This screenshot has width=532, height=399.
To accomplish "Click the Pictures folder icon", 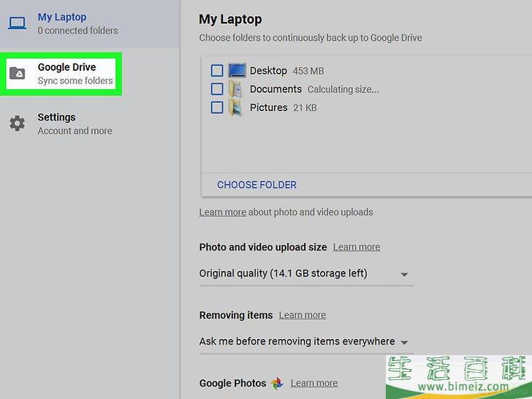I will (235, 107).
